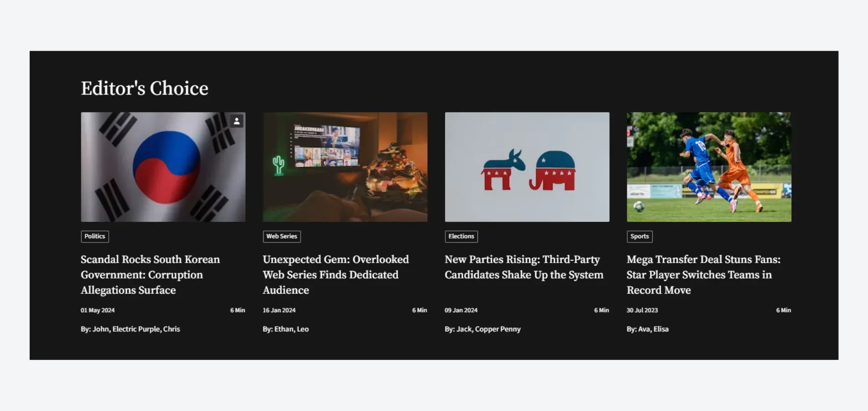This screenshot has width=868, height=411.
Task: Select the Elections category tag
Action: tap(461, 237)
